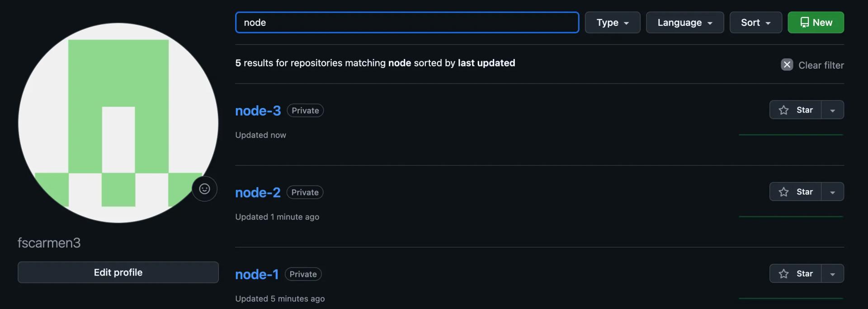Click the repository icon in New button
Screen dimensions: 868x309
[804, 23]
